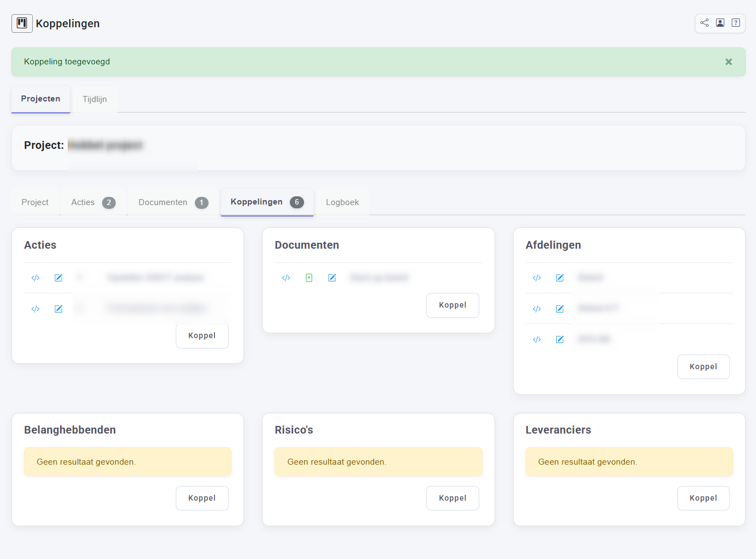Click the edit icon in the third Afdelingen row

point(560,340)
